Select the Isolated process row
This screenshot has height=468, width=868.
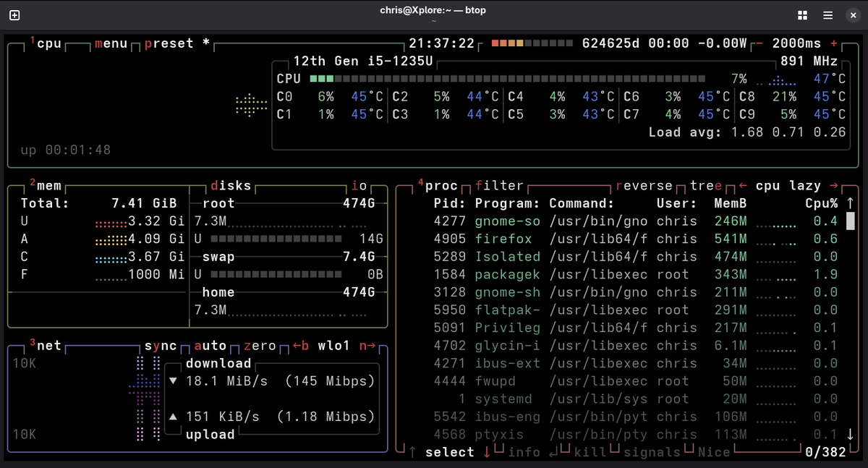click(636, 256)
